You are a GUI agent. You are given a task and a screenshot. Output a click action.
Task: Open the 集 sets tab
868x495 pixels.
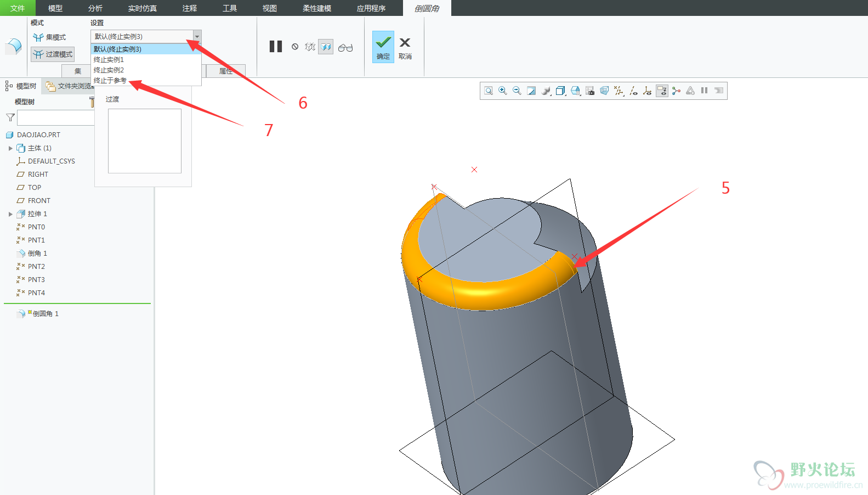(x=77, y=71)
